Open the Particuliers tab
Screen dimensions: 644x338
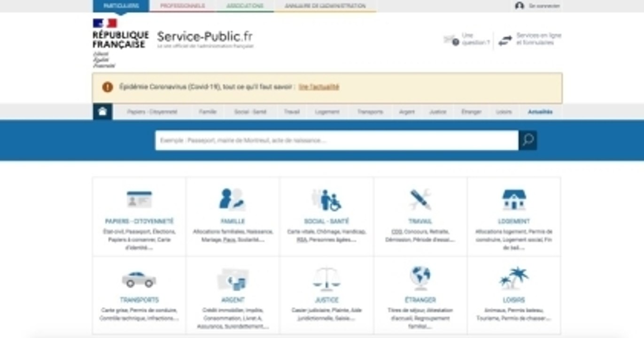coord(121,6)
